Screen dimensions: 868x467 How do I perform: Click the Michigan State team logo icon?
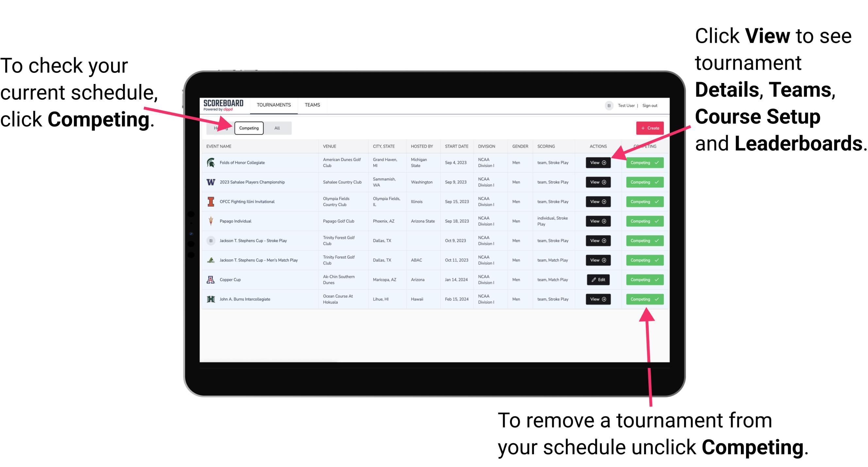tap(211, 163)
